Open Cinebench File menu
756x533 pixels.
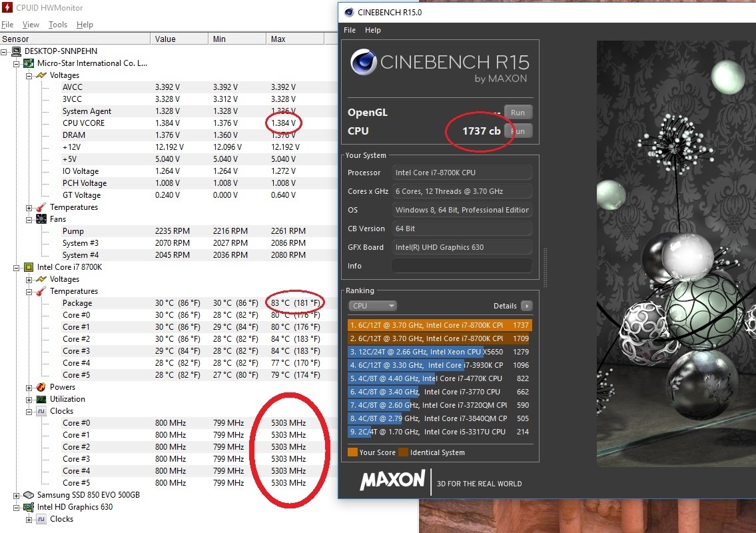point(350,30)
